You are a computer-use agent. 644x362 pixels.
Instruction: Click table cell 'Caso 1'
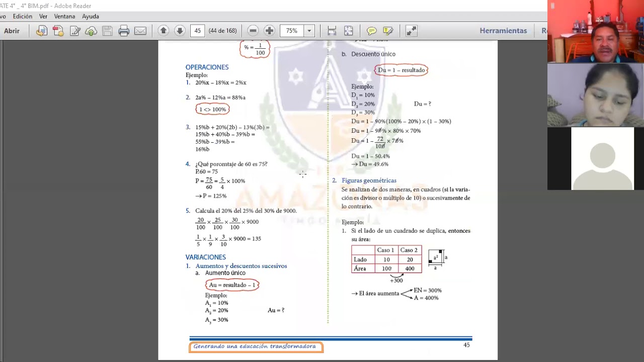point(386,250)
